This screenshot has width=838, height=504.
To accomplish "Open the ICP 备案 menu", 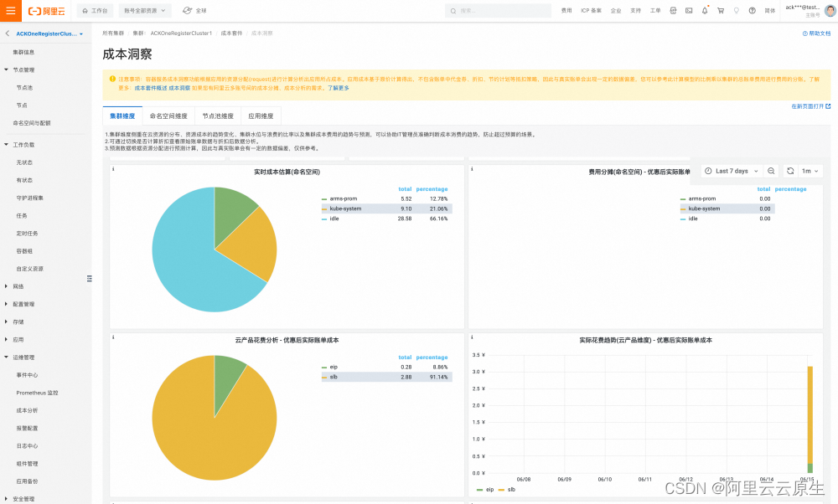I will (591, 11).
